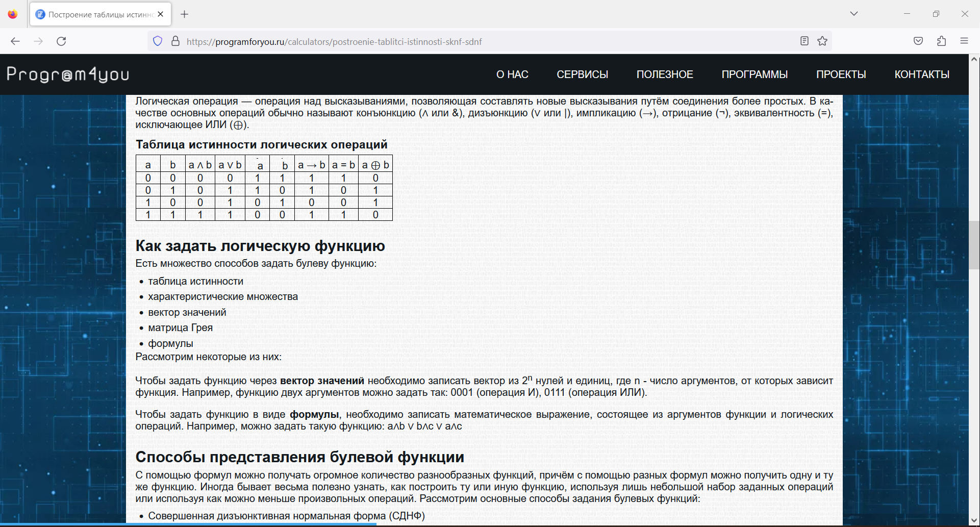Expand the list-all-tabs chevron

854,14
